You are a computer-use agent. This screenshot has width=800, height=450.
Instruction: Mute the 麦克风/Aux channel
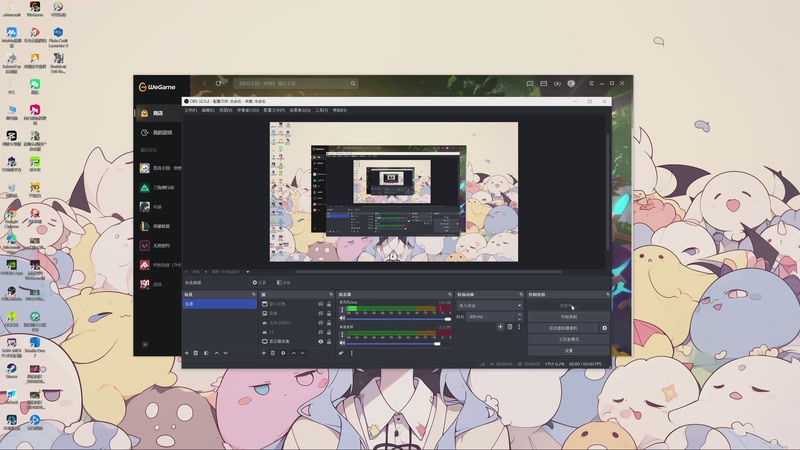tap(342, 318)
